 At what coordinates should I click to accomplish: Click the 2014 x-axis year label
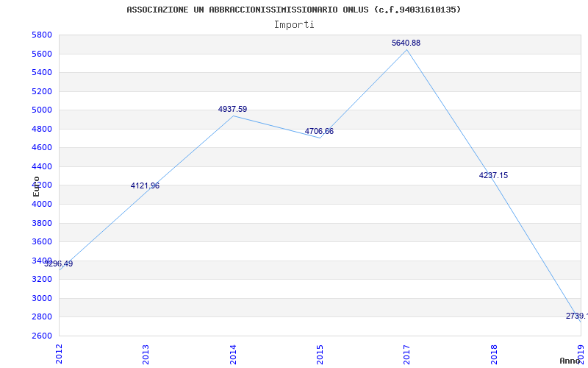(x=233, y=355)
